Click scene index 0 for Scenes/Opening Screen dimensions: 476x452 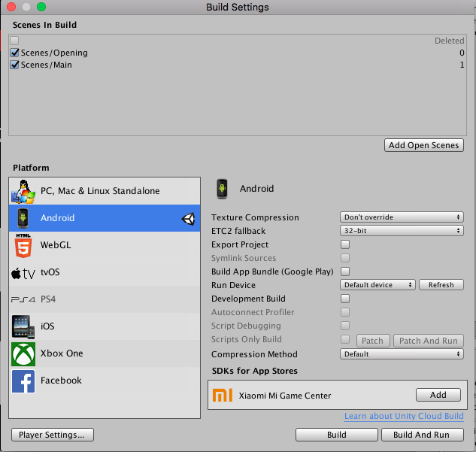tap(462, 53)
